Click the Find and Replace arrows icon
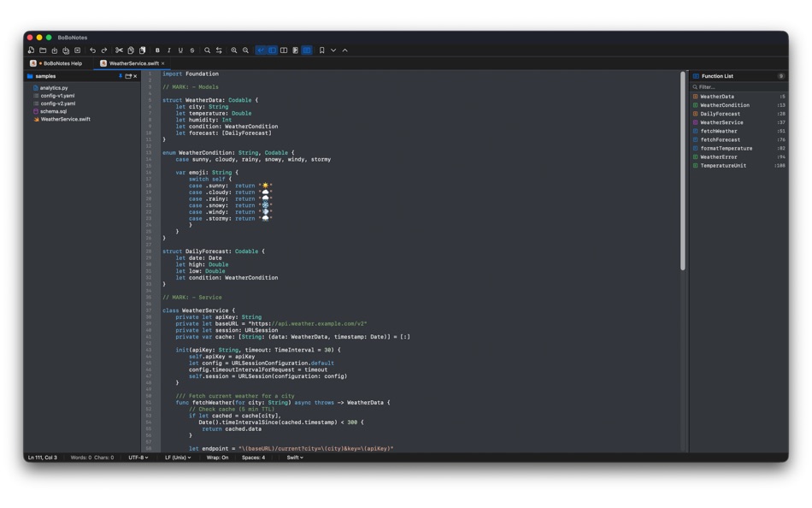812x508 pixels. click(221, 50)
